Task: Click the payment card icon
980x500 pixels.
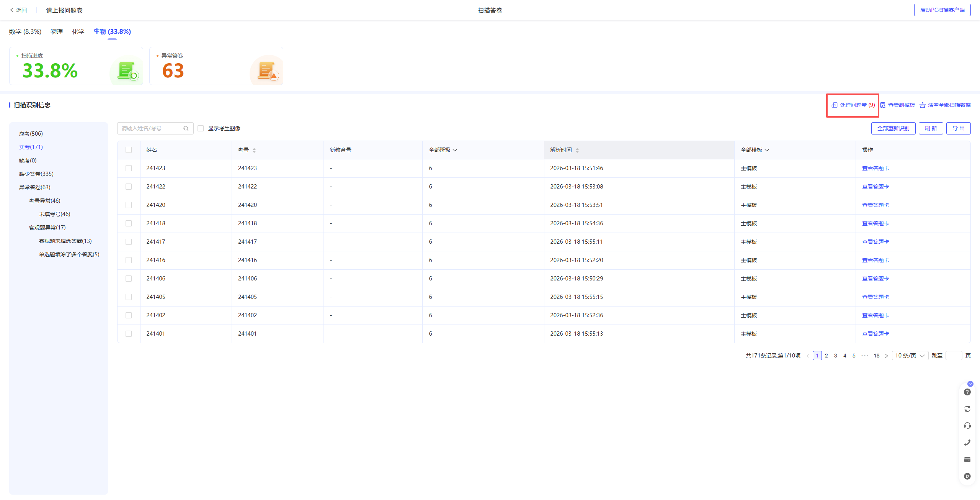Action: tap(967, 459)
